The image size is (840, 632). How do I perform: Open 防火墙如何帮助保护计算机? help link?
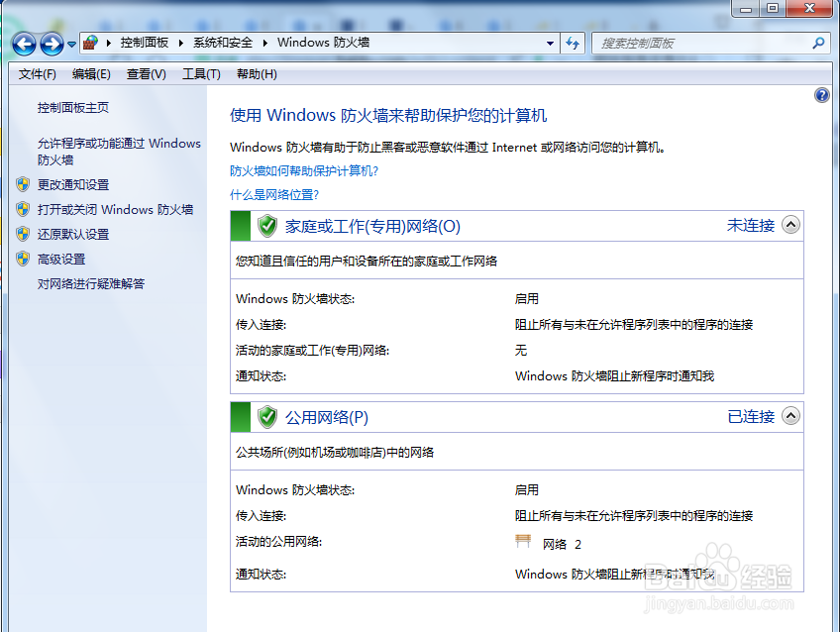click(x=304, y=170)
